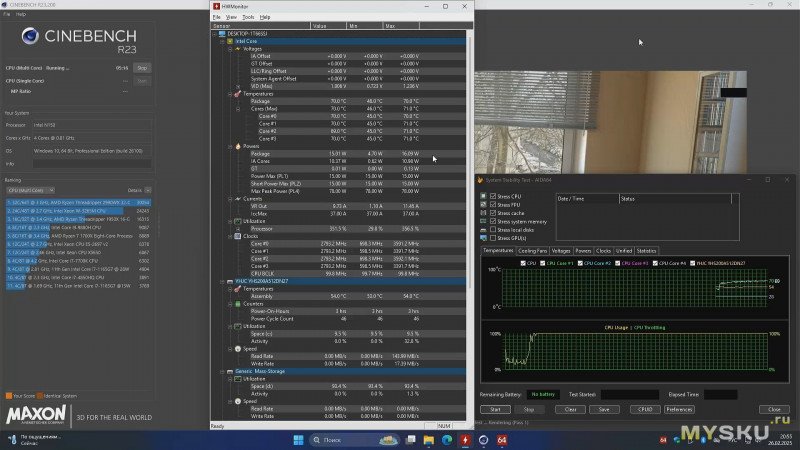
Task: Collapse the Clocks node in HWMonitor
Action: (x=230, y=236)
